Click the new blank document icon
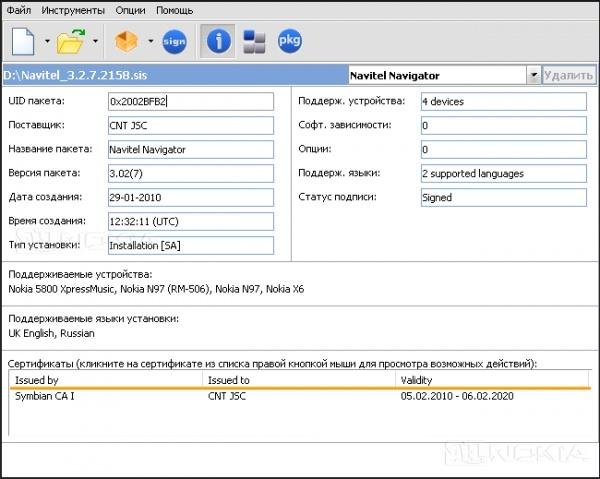Screen dimensions: 600x479 click(23, 41)
